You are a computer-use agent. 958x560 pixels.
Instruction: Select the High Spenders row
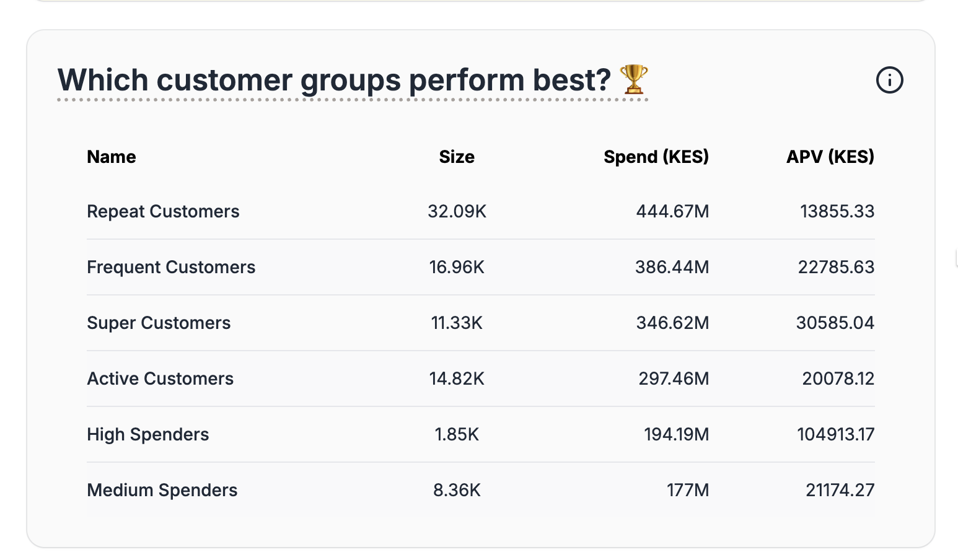tap(147, 434)
